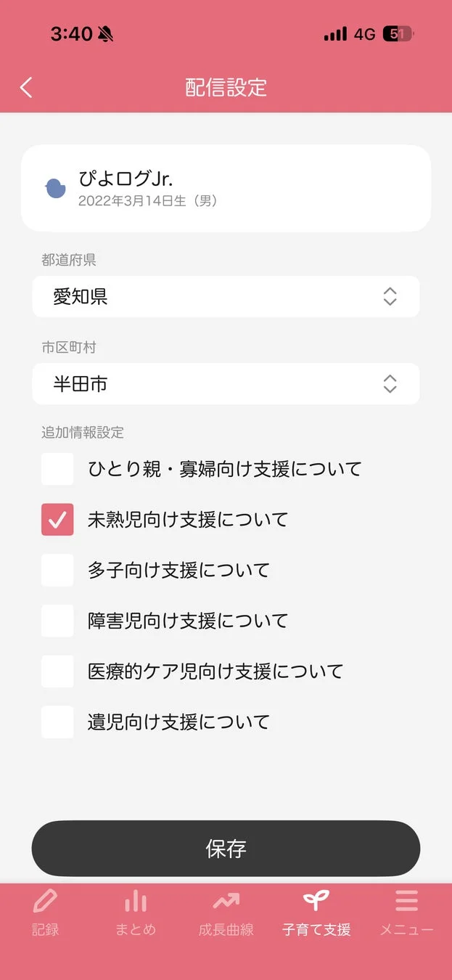This screenshot has height=980, width=452.
Task: Open the 市区町村 city dropdown
Action: [x=226, y=383]
